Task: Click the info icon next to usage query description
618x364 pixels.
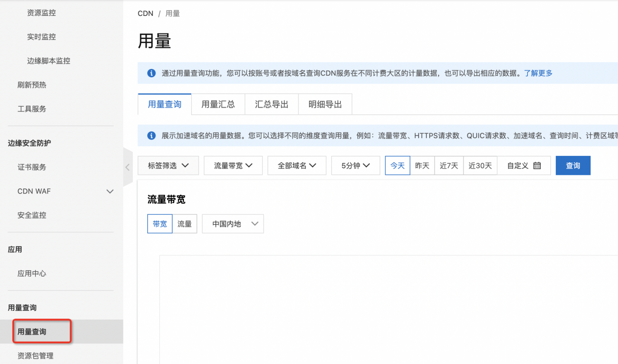Action: 152,72
